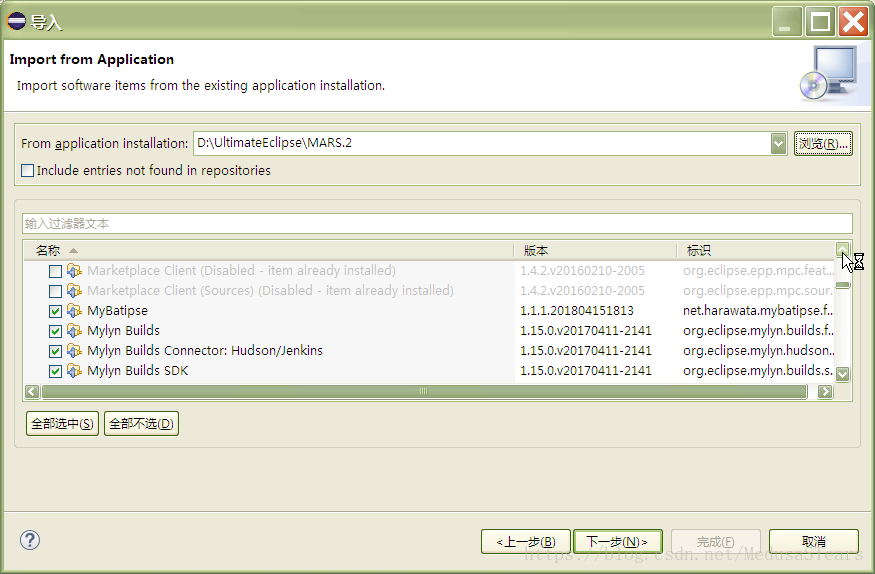Click the Mylyn Builds SDK feature icon

click(x=74, y=371)
